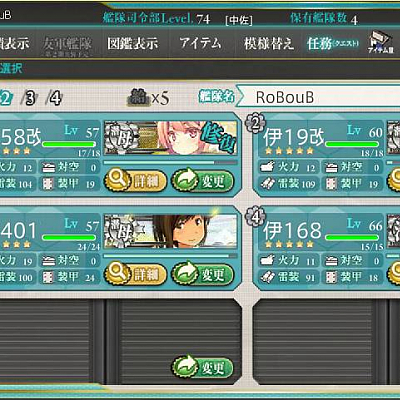Switch to fleet 4 tab
This screenshot has height=400, width=400.
tap(54, 98)
